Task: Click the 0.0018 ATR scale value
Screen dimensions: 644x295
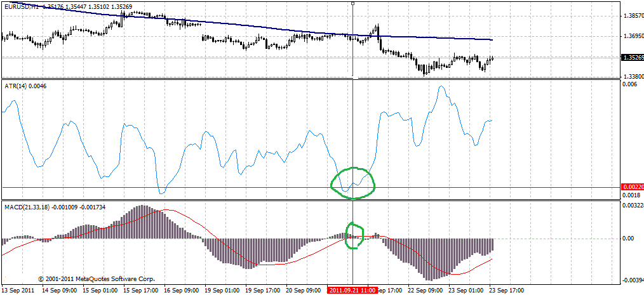Action: 630,195
